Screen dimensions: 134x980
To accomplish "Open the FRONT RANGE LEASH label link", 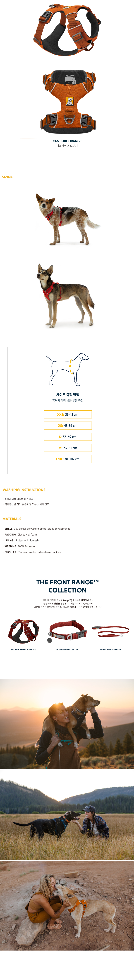I will point(110,650).
